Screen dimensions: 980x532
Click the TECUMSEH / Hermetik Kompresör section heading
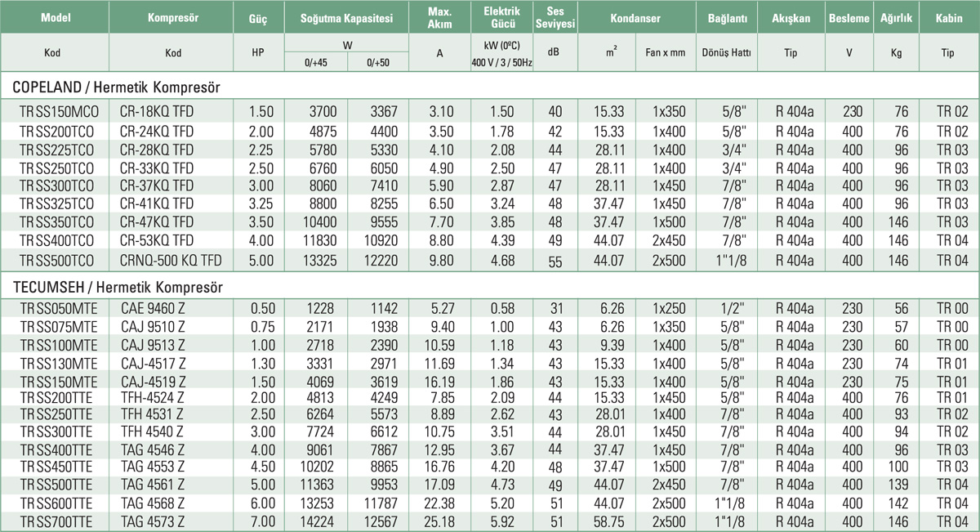click(x=117, y=287)
